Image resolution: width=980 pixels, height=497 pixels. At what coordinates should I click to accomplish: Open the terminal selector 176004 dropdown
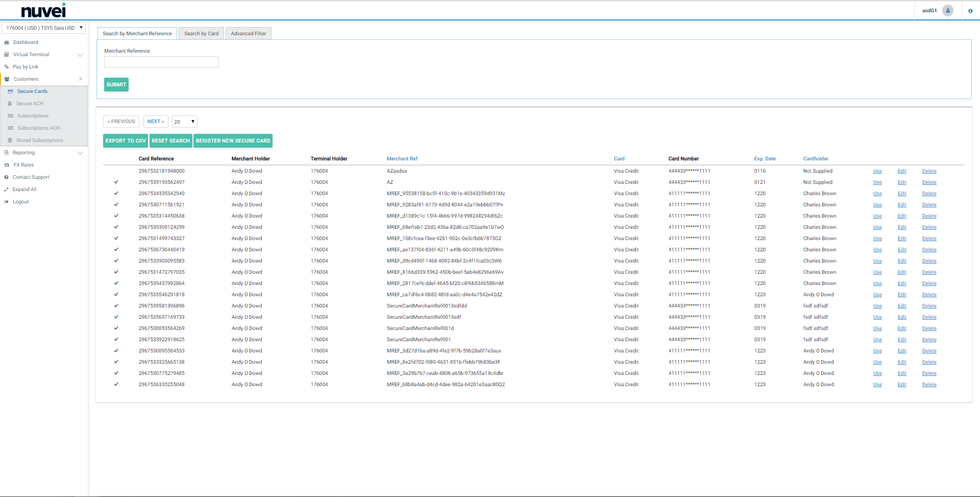click(44, 28)
